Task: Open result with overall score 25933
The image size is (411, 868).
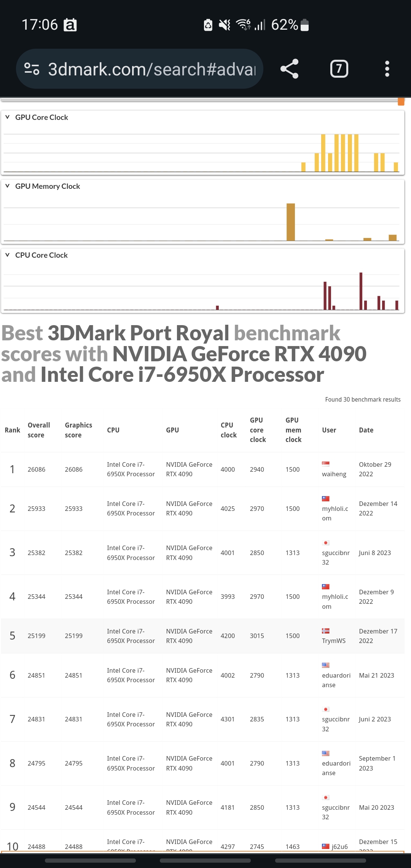Action: (36, 509)
